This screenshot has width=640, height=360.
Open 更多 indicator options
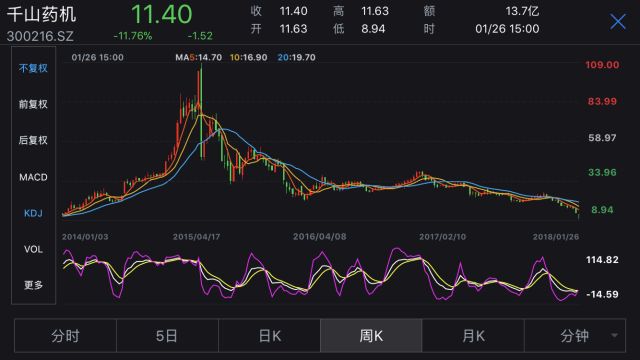33,285
